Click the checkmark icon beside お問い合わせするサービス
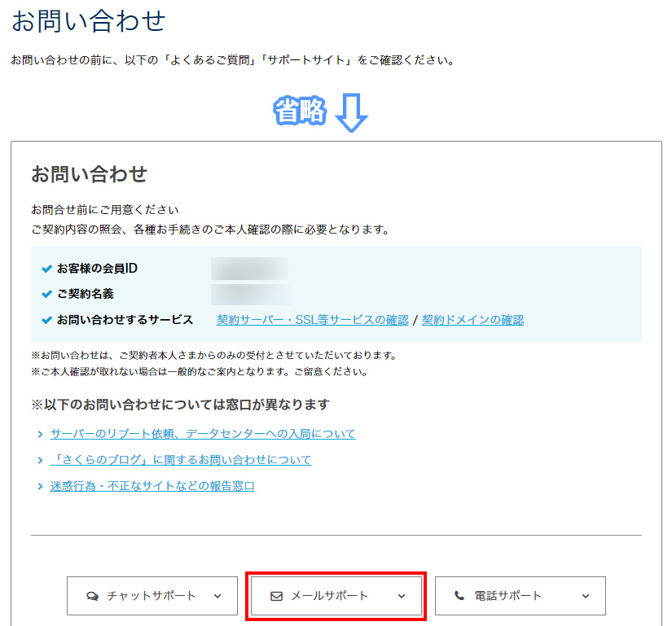 tap(46, 320)
